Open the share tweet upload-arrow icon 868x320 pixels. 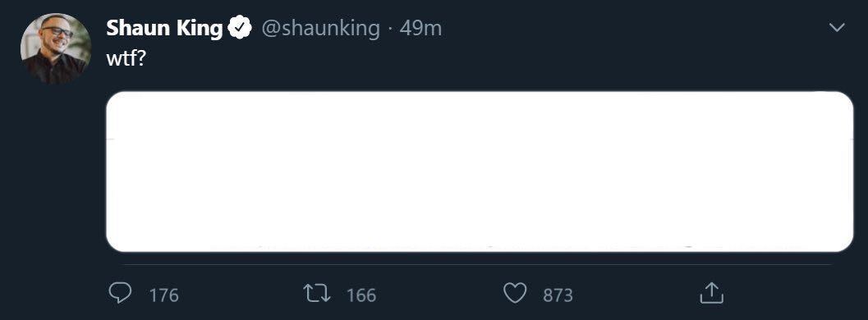[712, 293]
